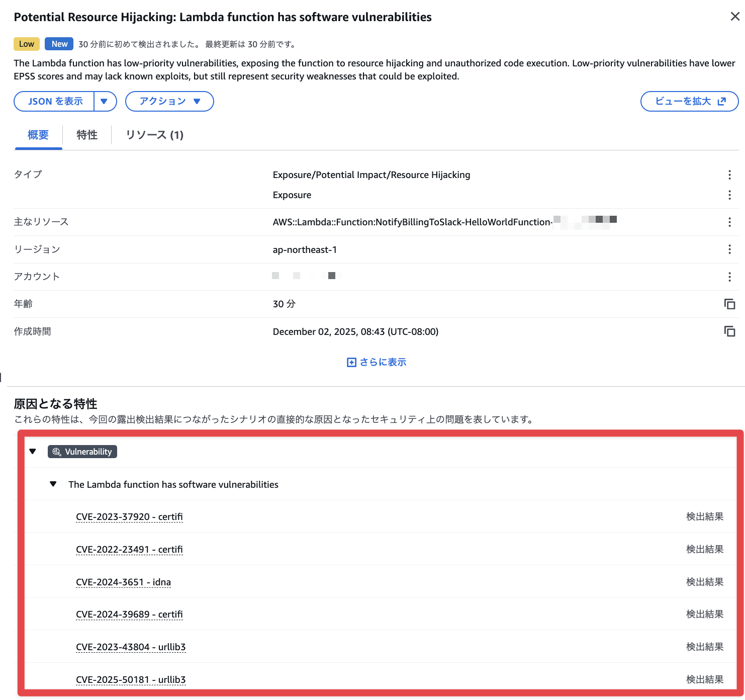
Task: Click the kebab menu in the アカウント row
Action: coord(729,277)
